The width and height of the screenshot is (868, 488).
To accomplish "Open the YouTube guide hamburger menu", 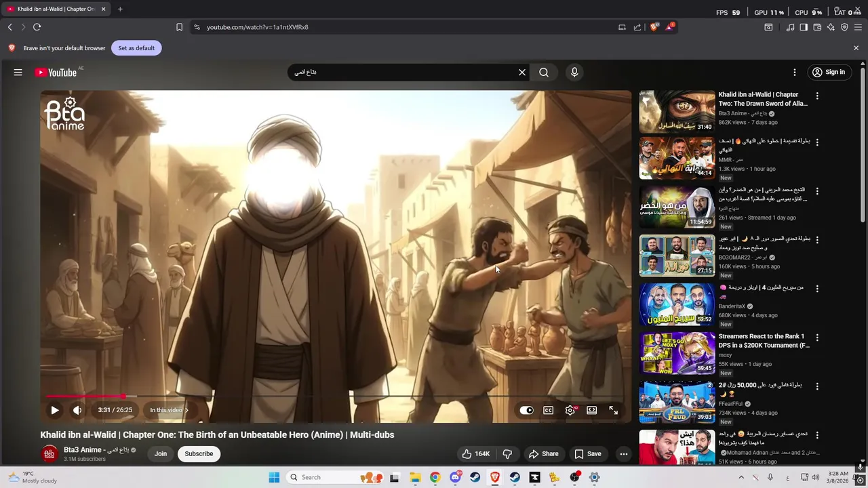I will (18, 73).
